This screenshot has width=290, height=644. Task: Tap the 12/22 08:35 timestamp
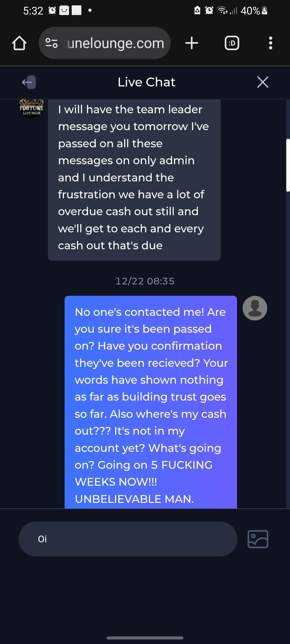pyautogui.click(x=145, y=281)
